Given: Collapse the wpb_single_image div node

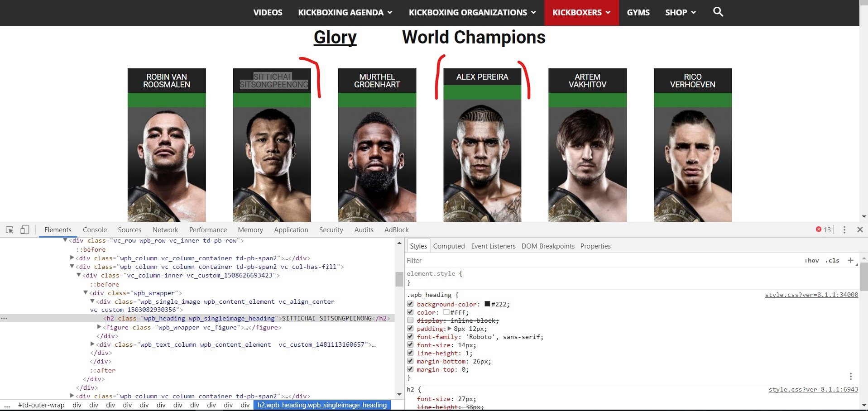Looking at the screenshot, I should (x=92, y=301).
